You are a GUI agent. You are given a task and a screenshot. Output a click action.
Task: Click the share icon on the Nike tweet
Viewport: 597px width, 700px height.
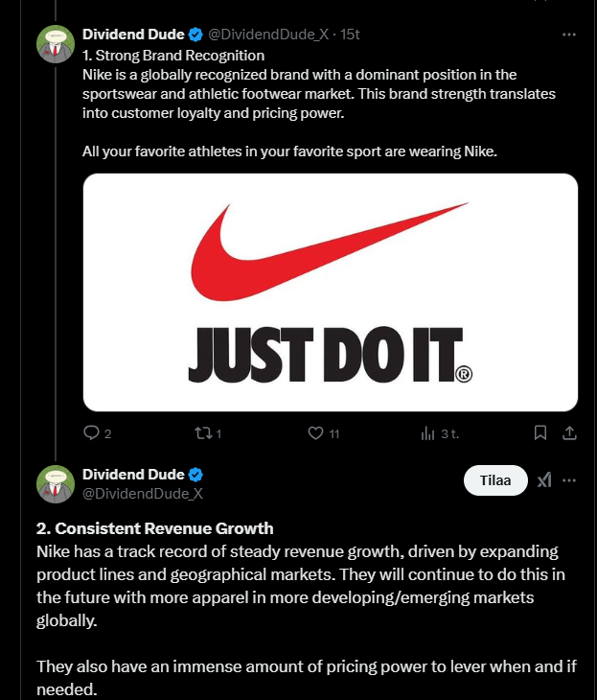point(569,433)
